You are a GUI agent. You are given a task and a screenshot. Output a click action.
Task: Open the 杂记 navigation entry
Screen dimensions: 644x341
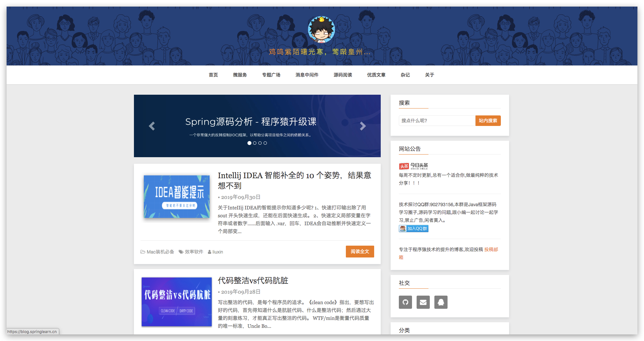pyautogui.click(x=405, y=75)
